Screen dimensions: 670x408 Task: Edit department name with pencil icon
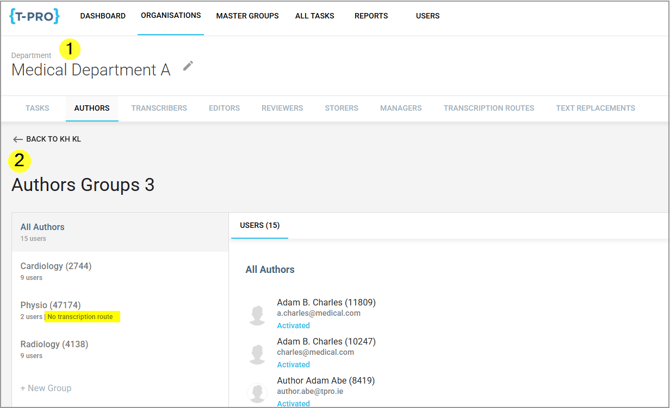point(188,67)
